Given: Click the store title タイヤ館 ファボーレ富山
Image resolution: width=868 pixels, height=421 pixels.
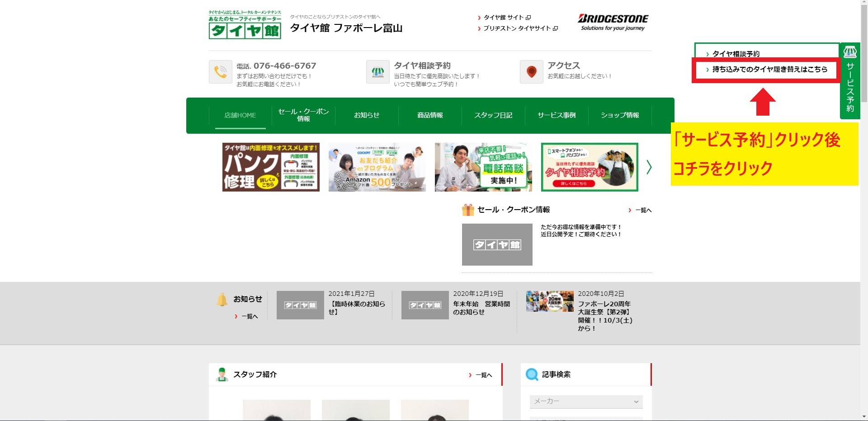Looking at the screenshot, I should pos(346,28).
